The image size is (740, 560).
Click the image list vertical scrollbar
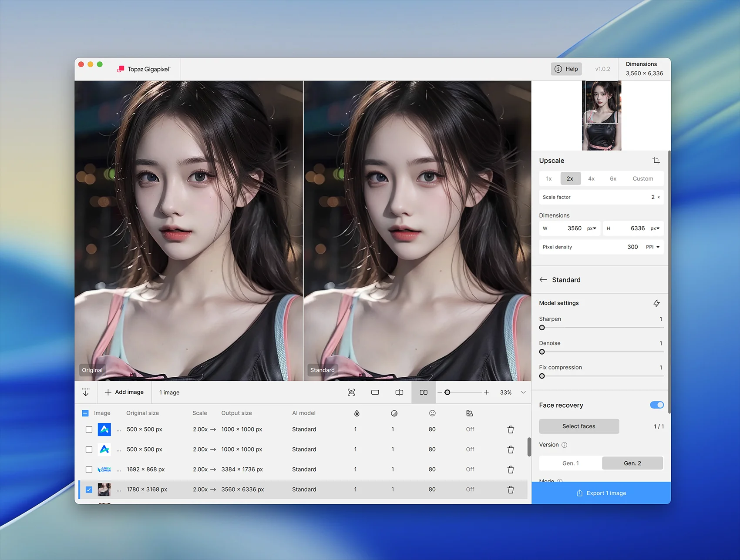click(x=529, y=447)
